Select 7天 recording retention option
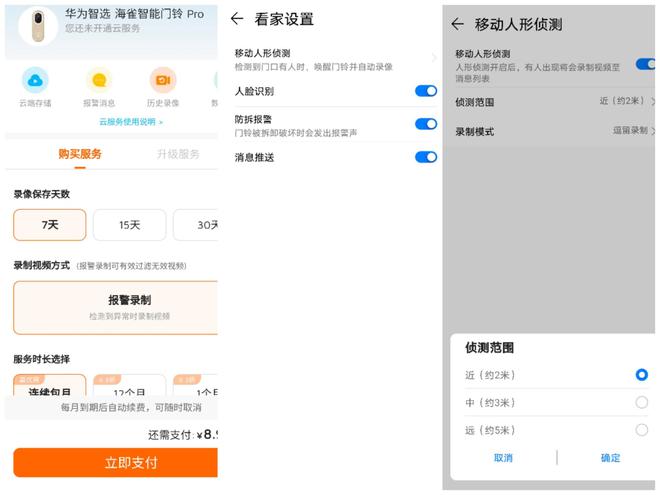 tap(50, 225)
